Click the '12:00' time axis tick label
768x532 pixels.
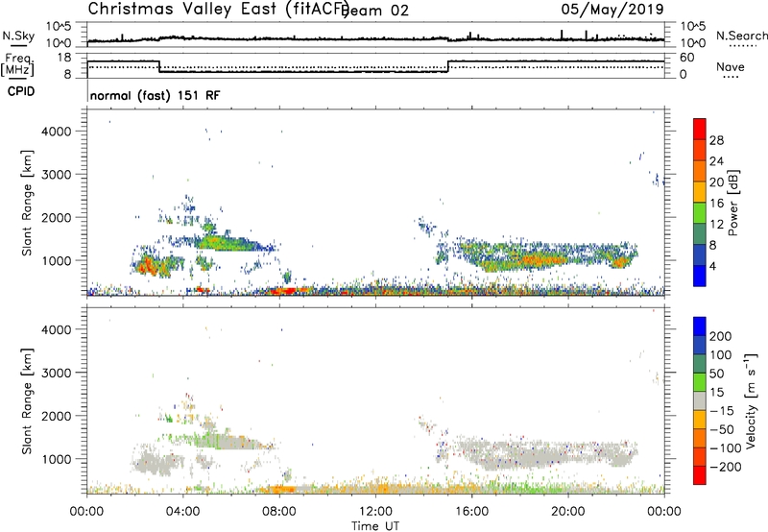375,512
